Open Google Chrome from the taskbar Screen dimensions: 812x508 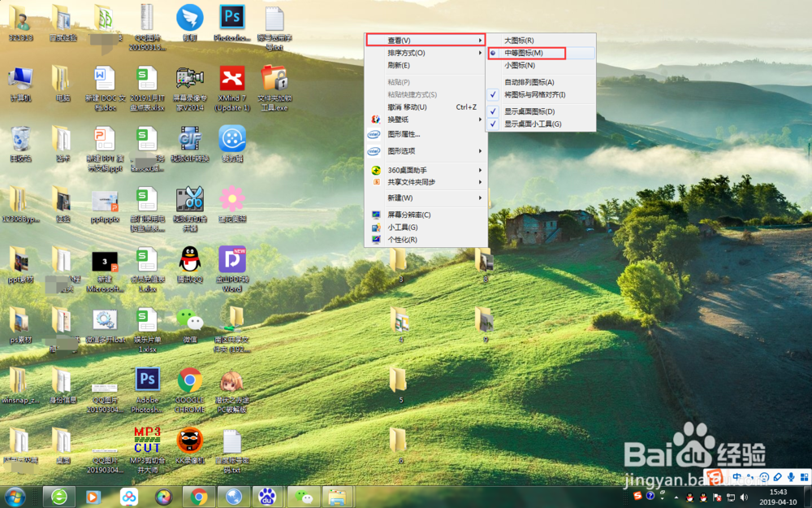pos(198,496)
